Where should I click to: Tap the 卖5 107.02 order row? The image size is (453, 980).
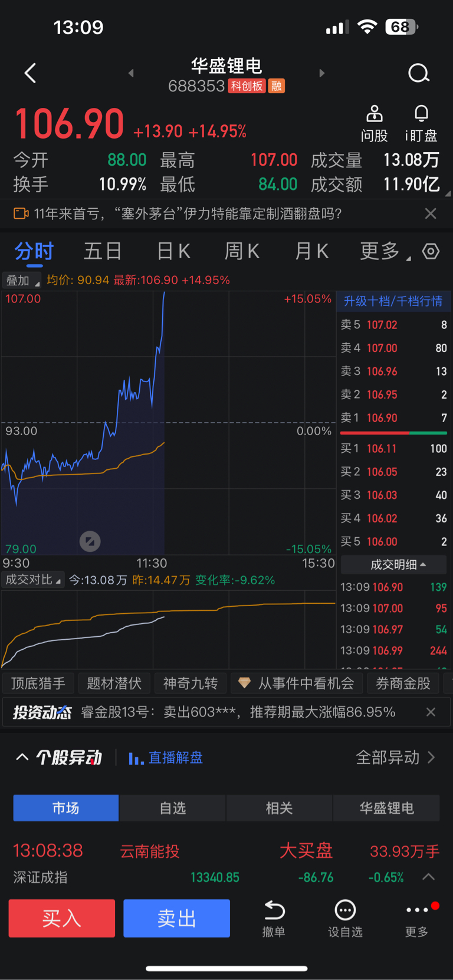point(393,325)
